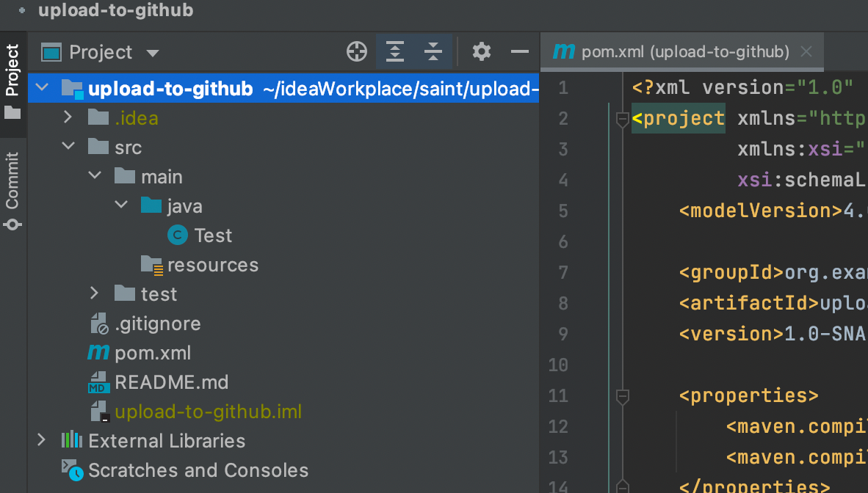The height and width of the screenshot is (493, 868).
Task: Collapse the src folder chevron
Action: 68,146
